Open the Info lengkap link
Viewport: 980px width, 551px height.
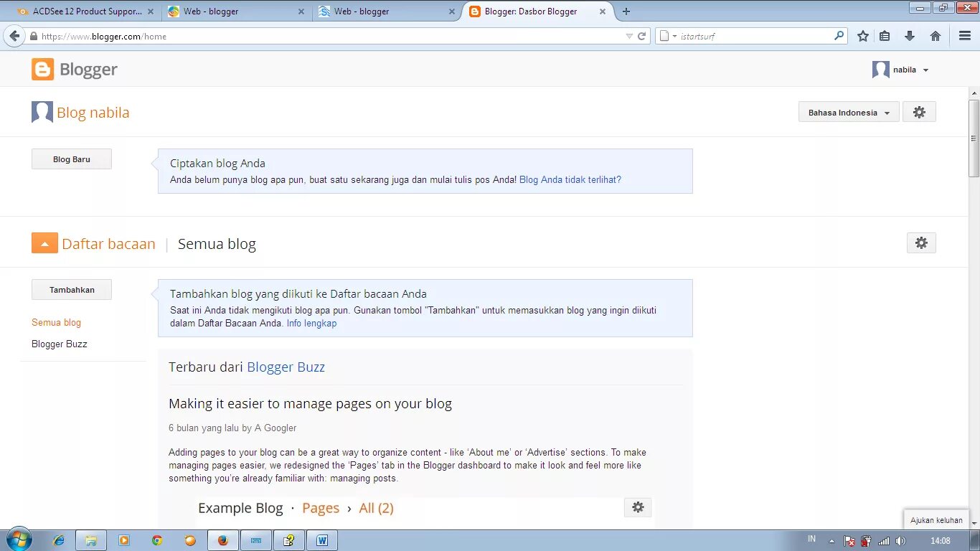(311, 324)
